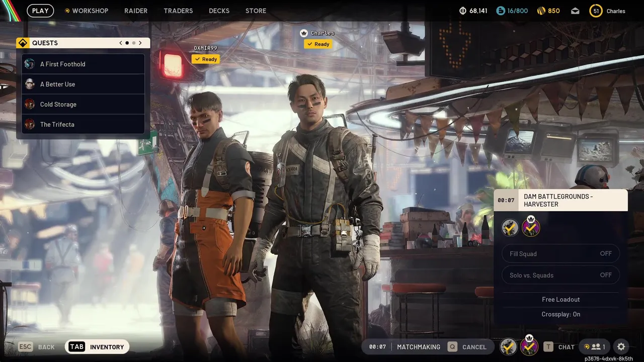Open the PLAY tab
Screen dimensions: 644x362
(40, 11)
